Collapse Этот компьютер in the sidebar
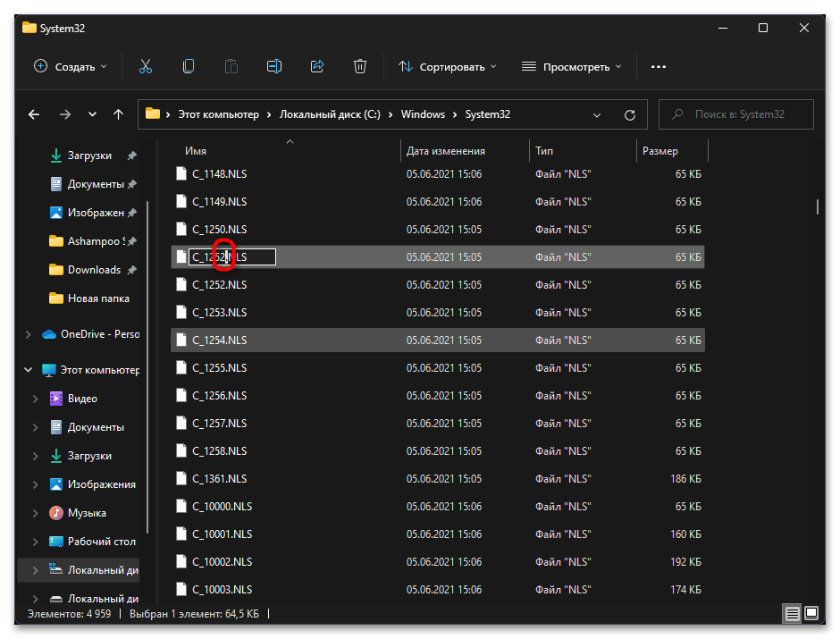 pos(28,368)
